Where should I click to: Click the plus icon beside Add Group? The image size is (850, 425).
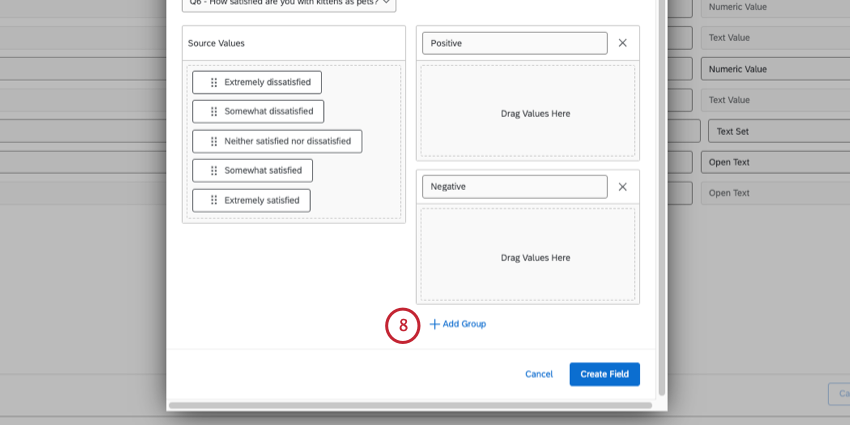click(x=434, y=324)
